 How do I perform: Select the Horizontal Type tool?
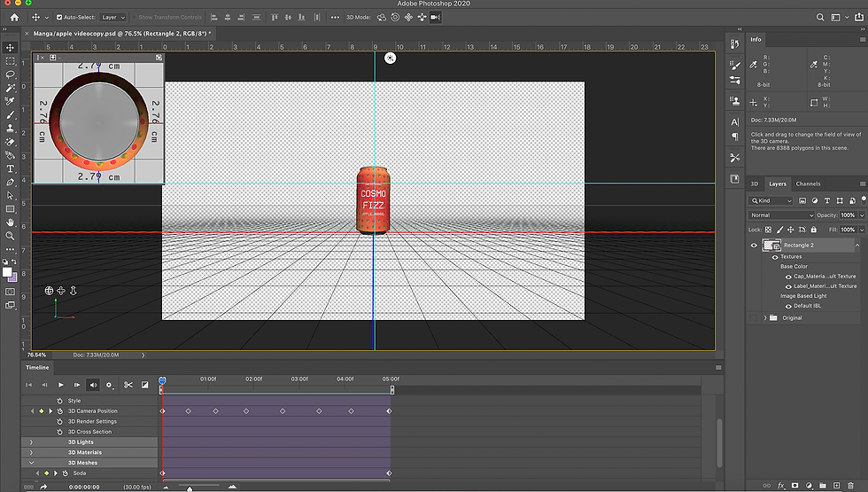(x=10, y=168)
